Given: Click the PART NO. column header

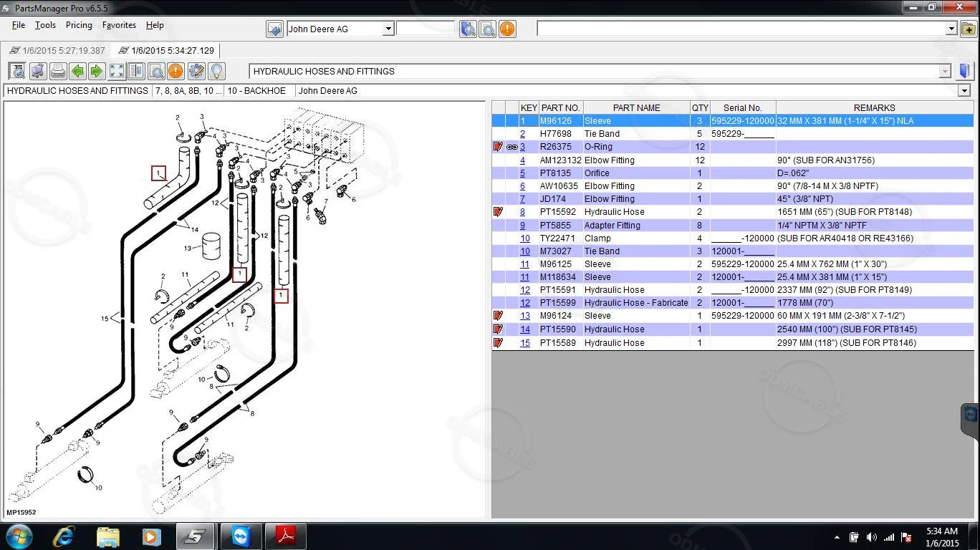Looking at the screenshot, I should pos(560,108).
